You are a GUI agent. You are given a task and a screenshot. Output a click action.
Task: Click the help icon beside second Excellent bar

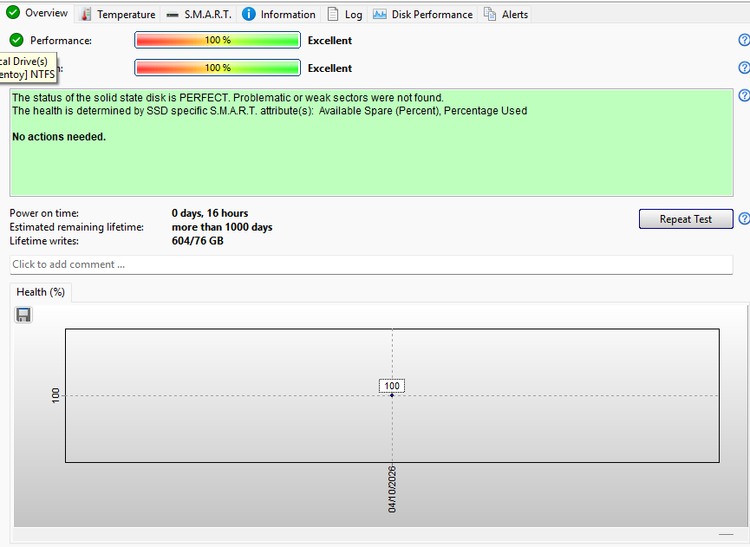tap(744, 68)
